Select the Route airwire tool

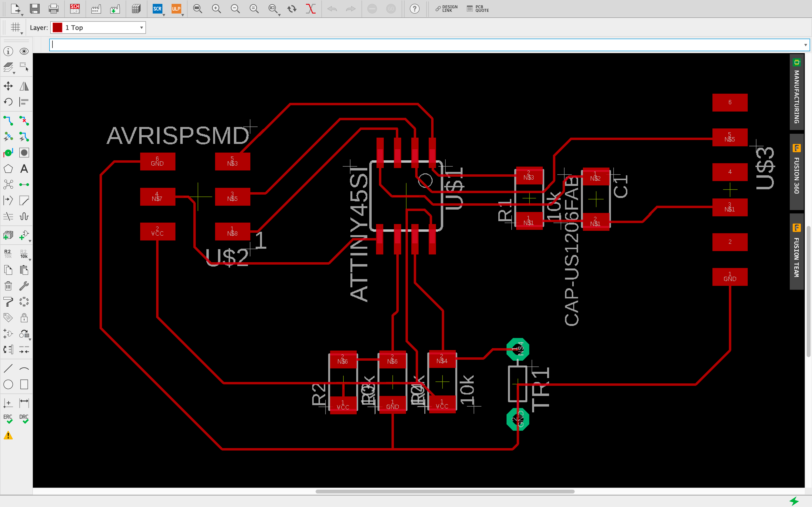[x=8, y=121]
